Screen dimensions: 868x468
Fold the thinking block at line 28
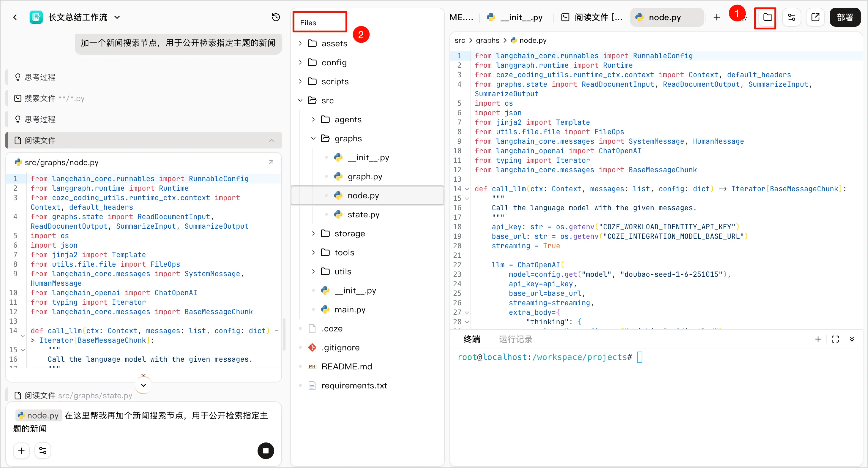click(x=467, y=322)
